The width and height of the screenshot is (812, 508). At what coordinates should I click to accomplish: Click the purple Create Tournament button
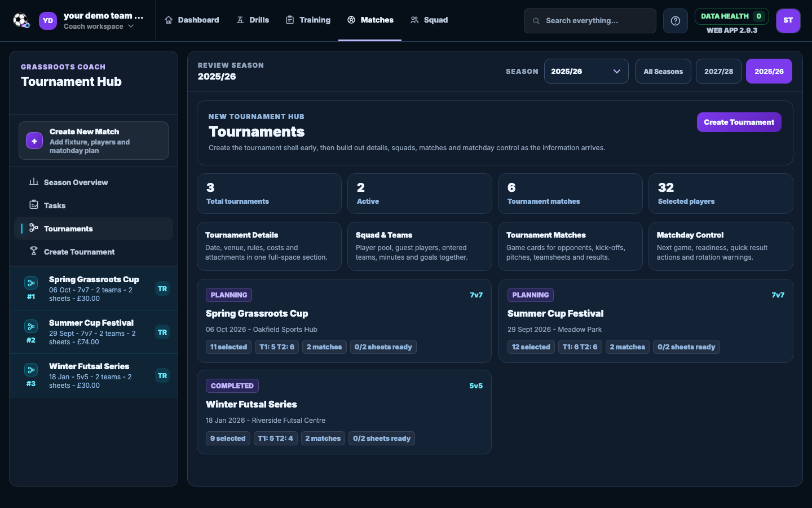[x=739, y=122]
